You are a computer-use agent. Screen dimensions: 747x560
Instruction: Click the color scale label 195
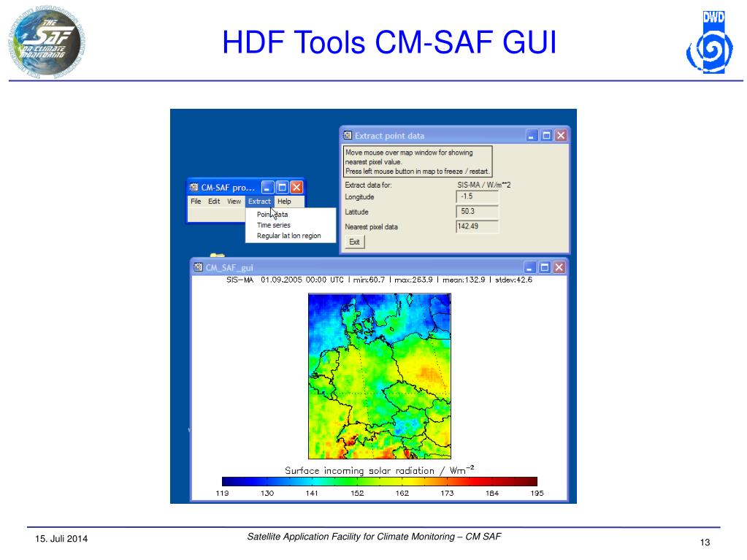point(537,494)
